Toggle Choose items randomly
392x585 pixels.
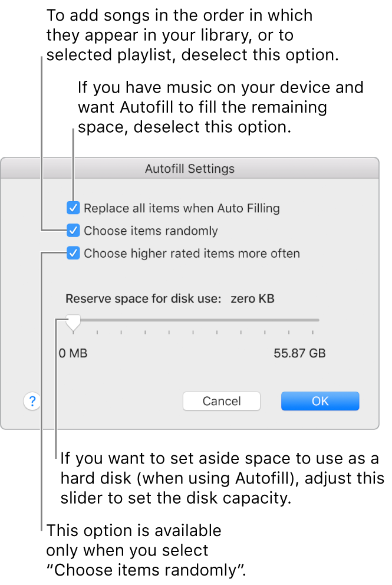(x=73, y=231)
